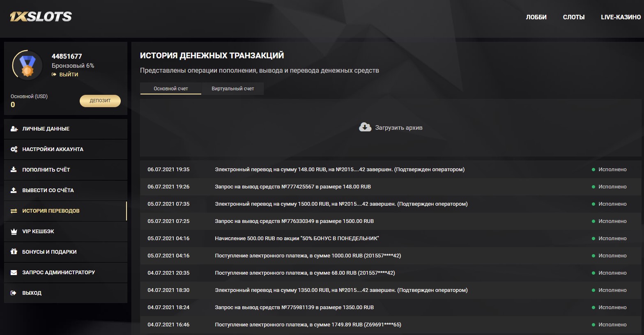The image size is (644, 335).
Task: Open the Слоты section
Action: (x=574, y=17)
